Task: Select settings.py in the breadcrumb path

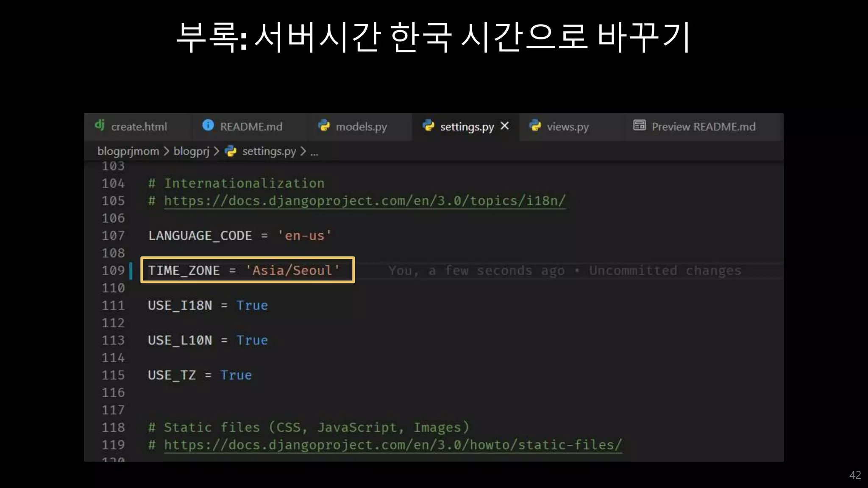Action: click(x=269, y=151)
